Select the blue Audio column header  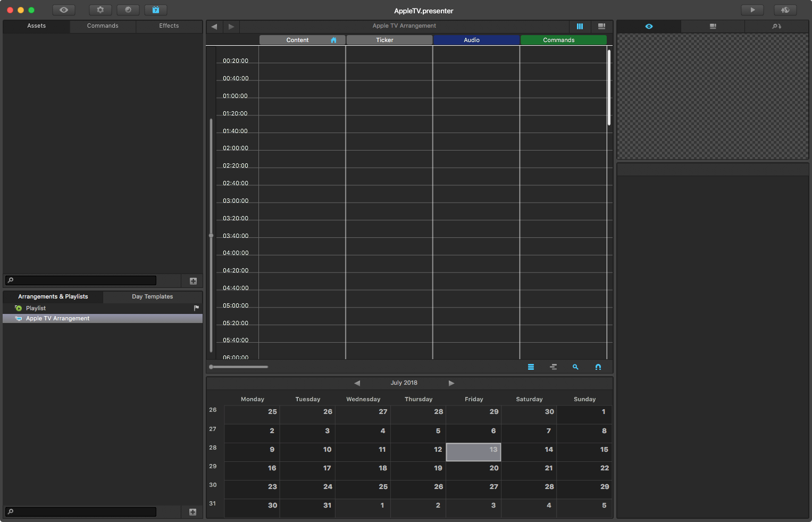click(x=476, y=40)
